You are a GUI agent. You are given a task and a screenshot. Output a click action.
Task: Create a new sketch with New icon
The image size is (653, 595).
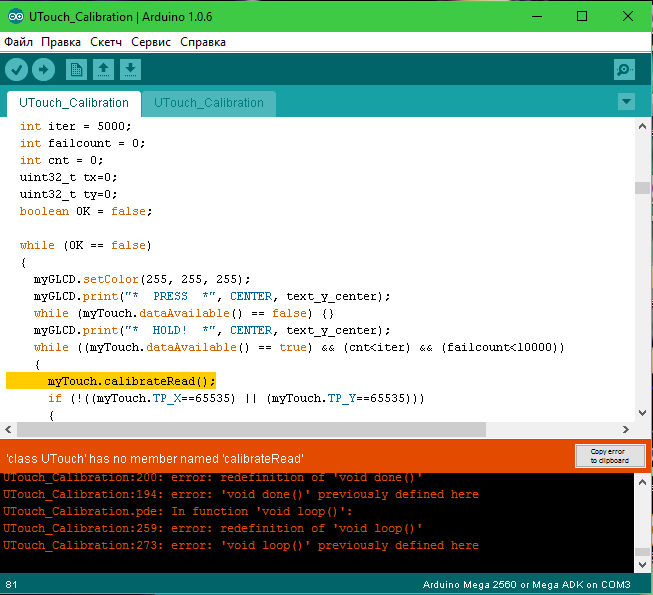coord(76,69)
